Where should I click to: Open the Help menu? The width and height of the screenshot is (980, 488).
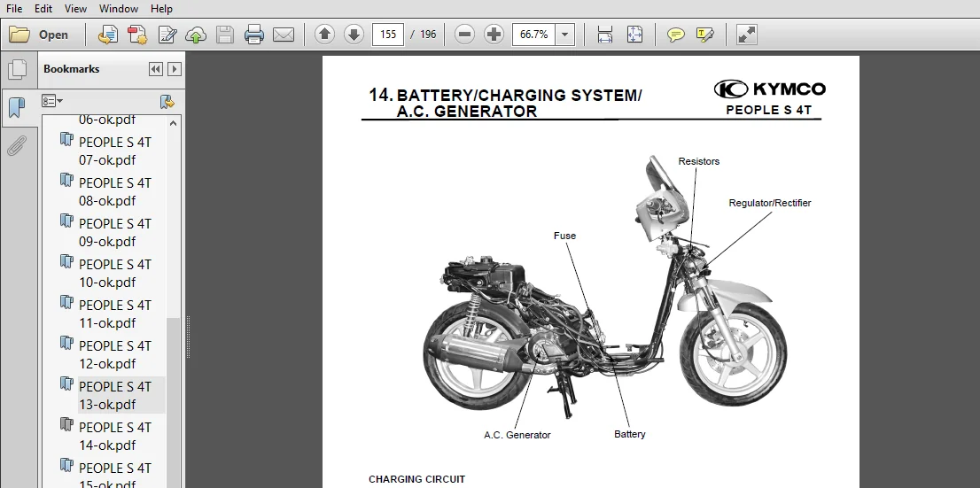point(161,9)
